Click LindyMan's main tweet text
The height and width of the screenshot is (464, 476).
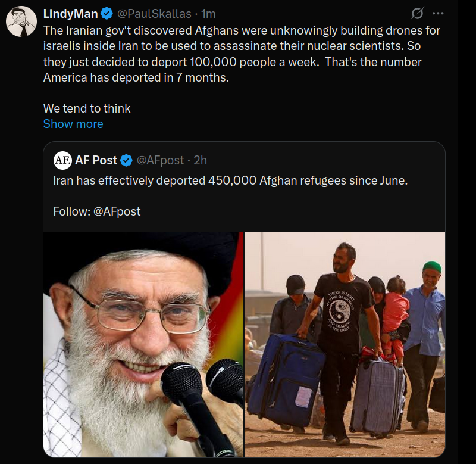(x=242, y=54)
